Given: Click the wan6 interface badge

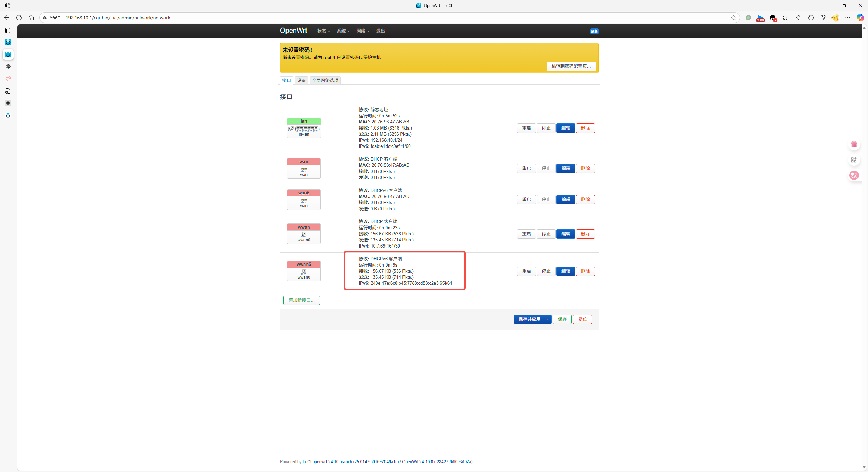Looking at the screenshot, I should 304,199.
